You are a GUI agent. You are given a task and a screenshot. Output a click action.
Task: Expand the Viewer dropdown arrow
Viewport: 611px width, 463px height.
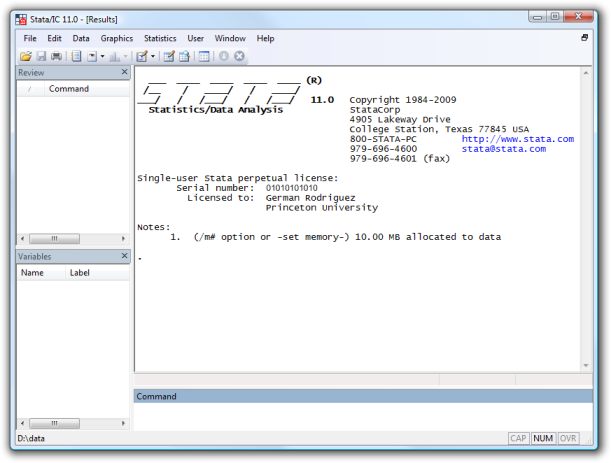(102, 57)
